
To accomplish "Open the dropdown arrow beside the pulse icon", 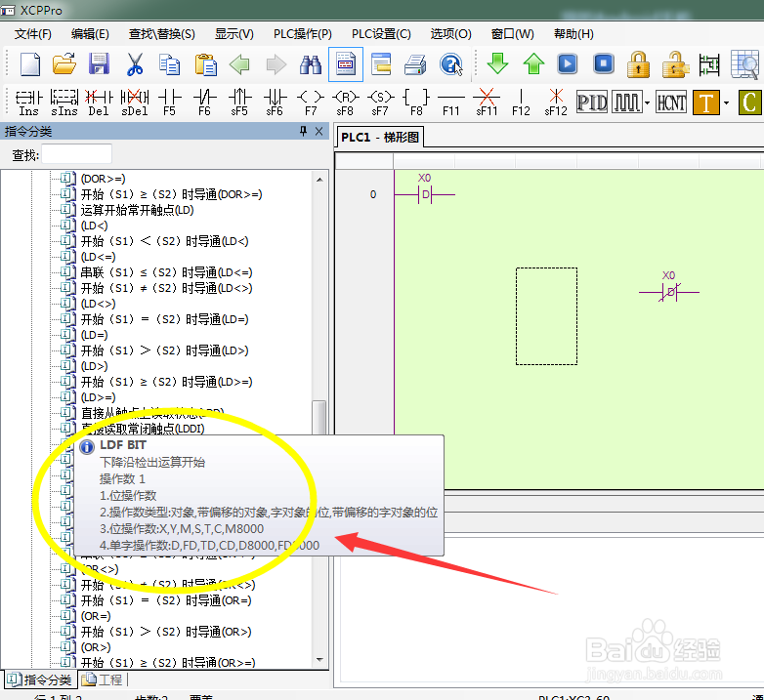I will (x=647, y=103).
